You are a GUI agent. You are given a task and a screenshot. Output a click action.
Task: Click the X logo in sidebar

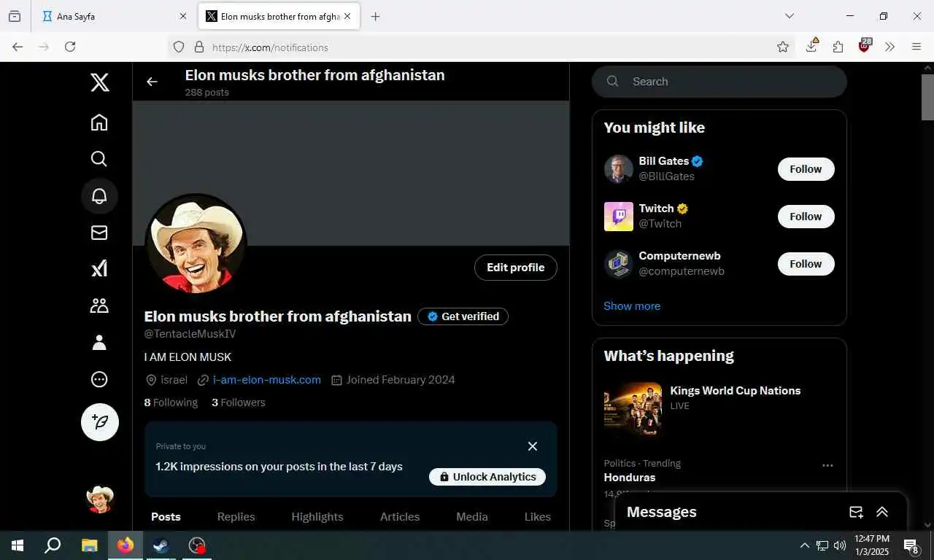tap(100, 82)
